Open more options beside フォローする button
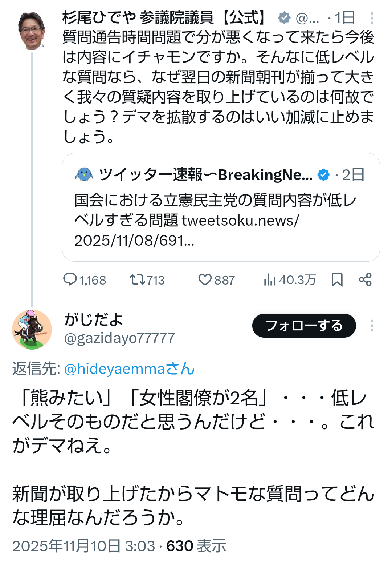The image size is (392, 572). 372,326
